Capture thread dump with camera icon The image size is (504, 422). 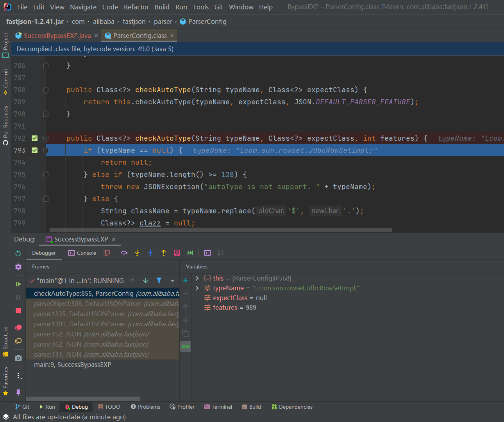pyautogui.click(x=18, y=358)
